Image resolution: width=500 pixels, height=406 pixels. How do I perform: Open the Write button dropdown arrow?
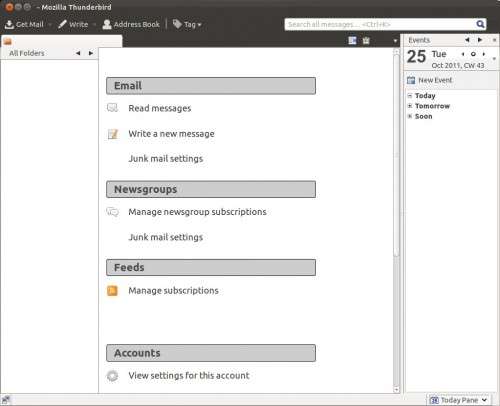click(x=94, y=24)
